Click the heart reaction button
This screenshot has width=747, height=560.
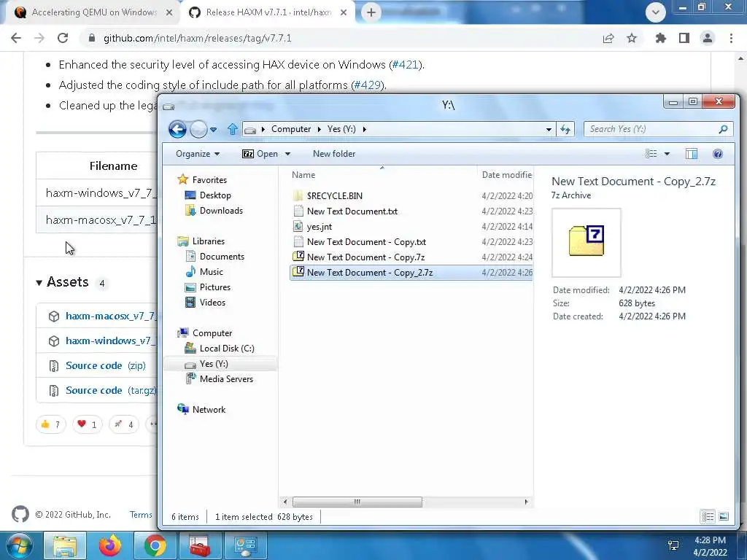point(88,424)
